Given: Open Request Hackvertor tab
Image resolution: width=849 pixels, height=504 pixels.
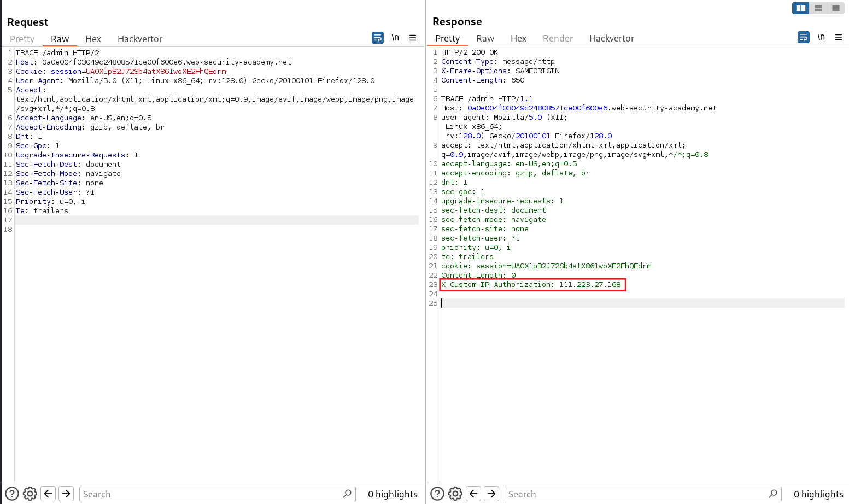Looking at the screenshot, I should coord(140,39).
